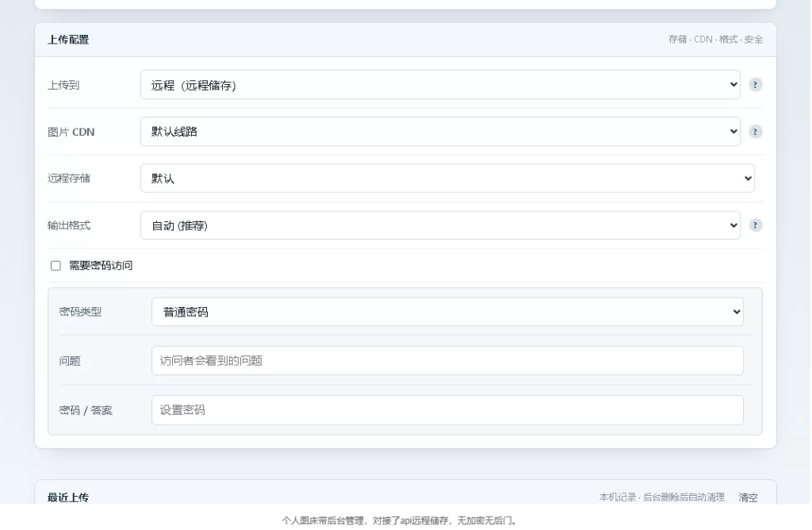Click the 最近上传 section heading
Viewport: 812px width, 530px height.
click(68, 497)
